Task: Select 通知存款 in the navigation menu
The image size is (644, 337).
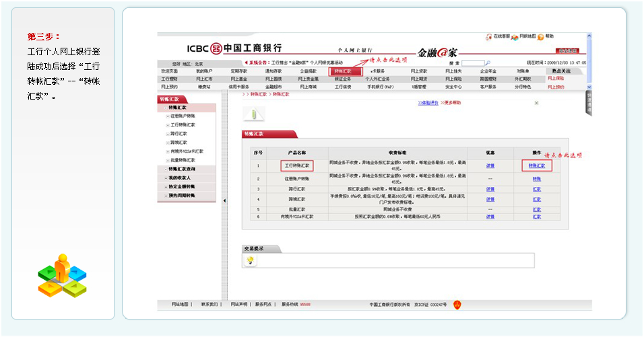Action: [273, 71]
